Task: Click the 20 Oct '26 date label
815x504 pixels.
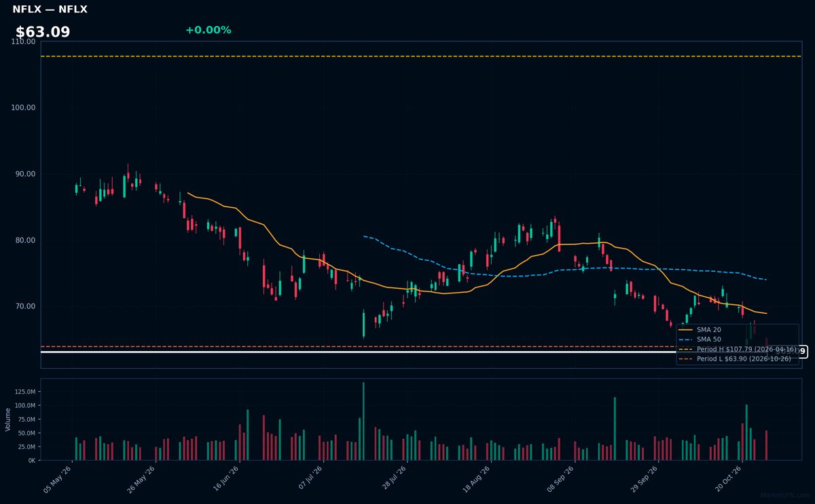Action: (728, 478)
